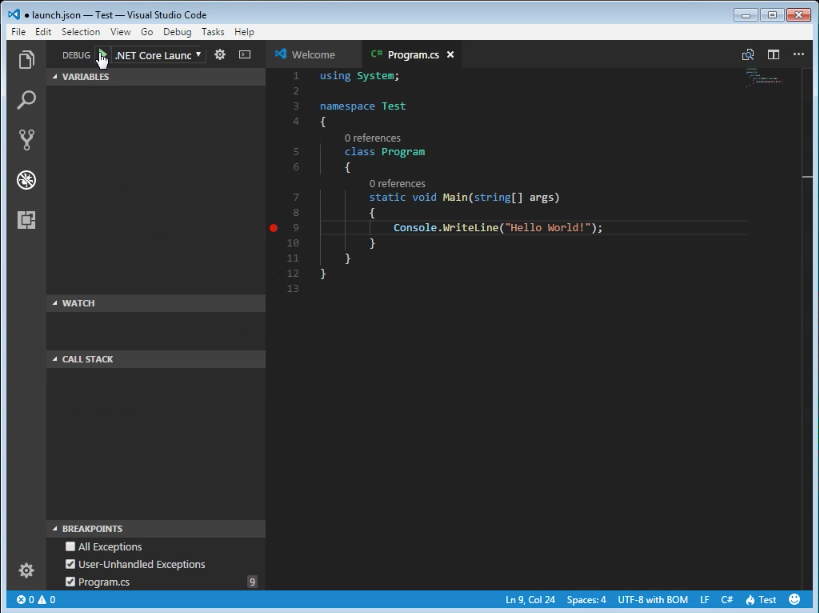The width and height of the screenshot is (819, 613).
Task: Click the minimap code preview
Action: 764,77
